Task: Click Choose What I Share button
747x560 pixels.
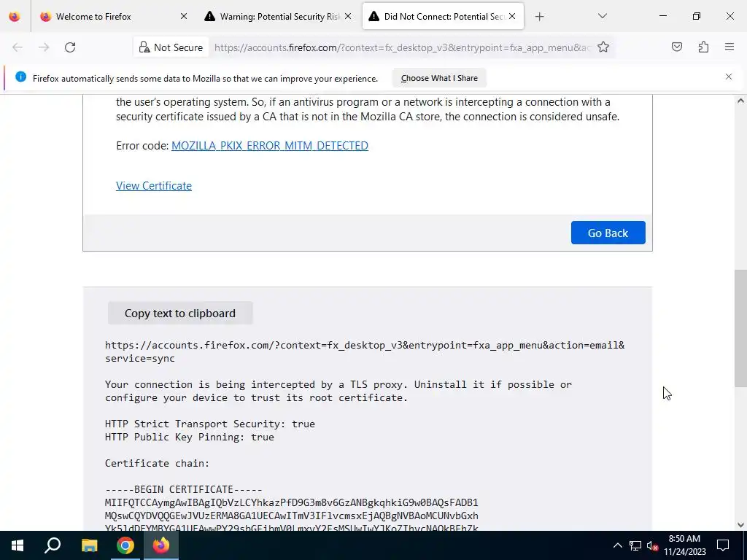Action: coord(438,78)
